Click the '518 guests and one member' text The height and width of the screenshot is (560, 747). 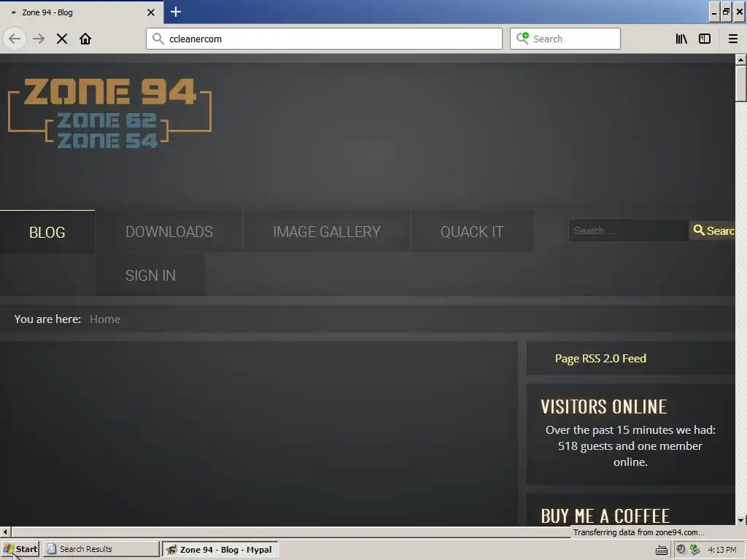630,446
